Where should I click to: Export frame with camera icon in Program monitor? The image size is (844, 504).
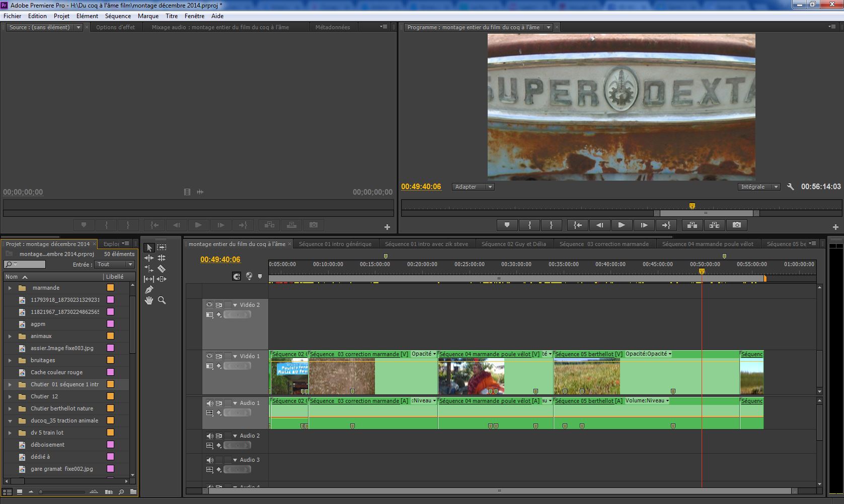point(737,225)
